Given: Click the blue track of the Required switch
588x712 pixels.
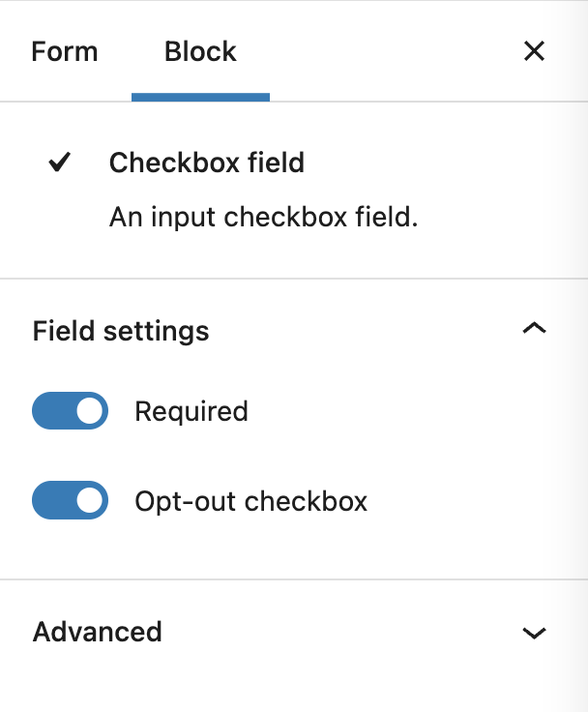Looking at the screenshot, I should point(52,410).
